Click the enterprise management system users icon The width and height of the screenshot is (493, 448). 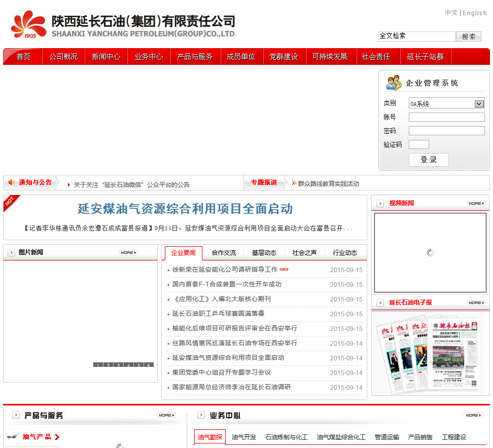394,83
